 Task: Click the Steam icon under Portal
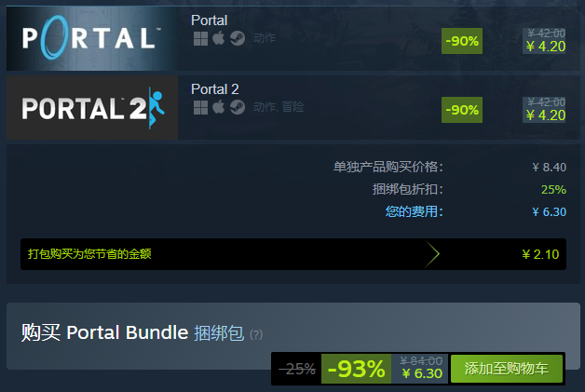click(238, 38)
